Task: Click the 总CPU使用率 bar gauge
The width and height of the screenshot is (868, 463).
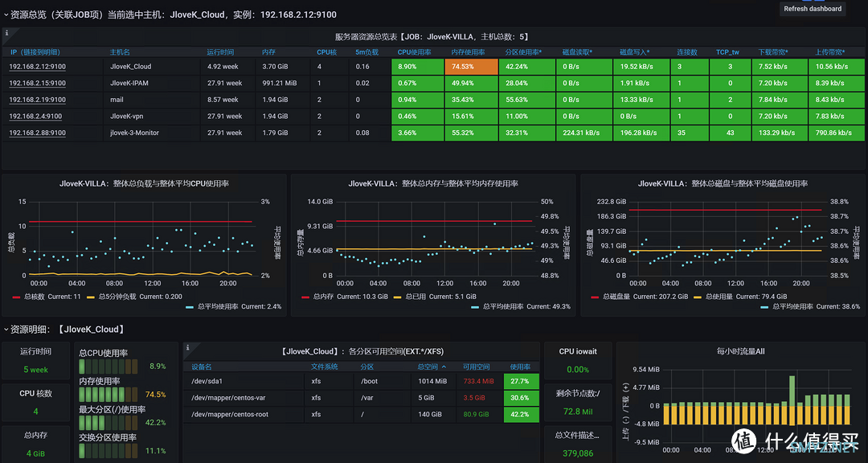Action: 108,366
